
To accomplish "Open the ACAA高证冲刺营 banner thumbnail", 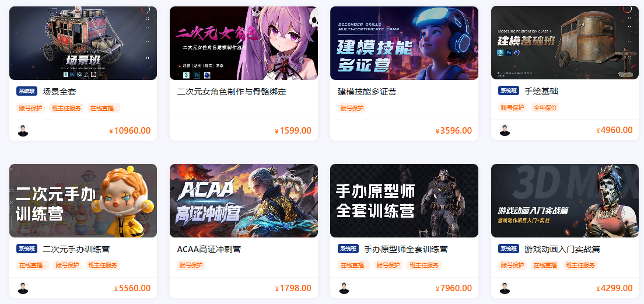I will point(244,201).
